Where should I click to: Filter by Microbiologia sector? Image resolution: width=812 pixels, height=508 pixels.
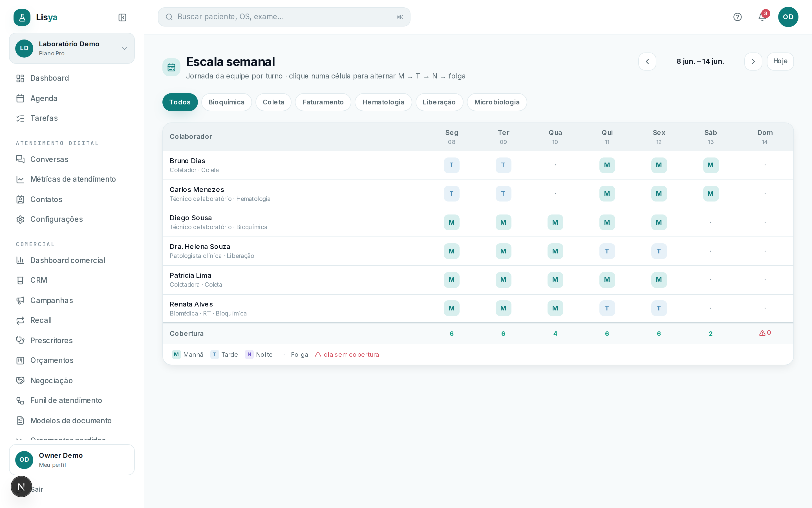[x=497, y=102]
